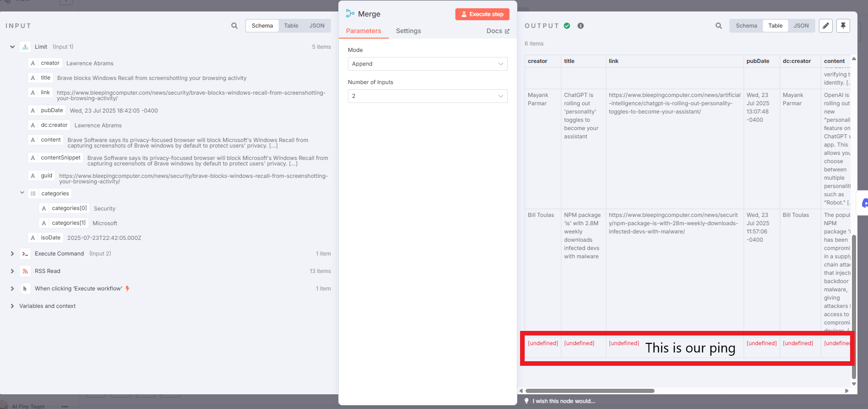The image size is (868, 409).
Task: Click the string type icon beside pubDate
Action: [33, 111]
